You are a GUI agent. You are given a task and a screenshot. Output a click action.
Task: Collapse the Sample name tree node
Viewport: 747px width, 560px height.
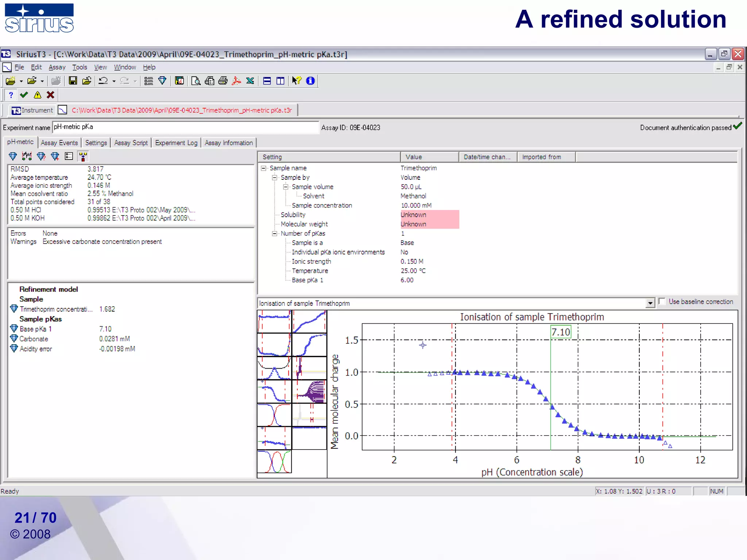coord(263,168)
